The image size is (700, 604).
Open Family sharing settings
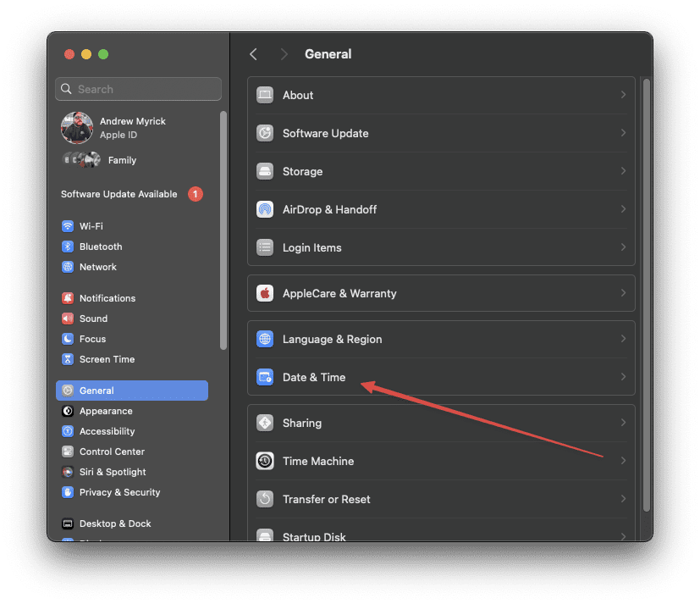click(x=132, y=160)
